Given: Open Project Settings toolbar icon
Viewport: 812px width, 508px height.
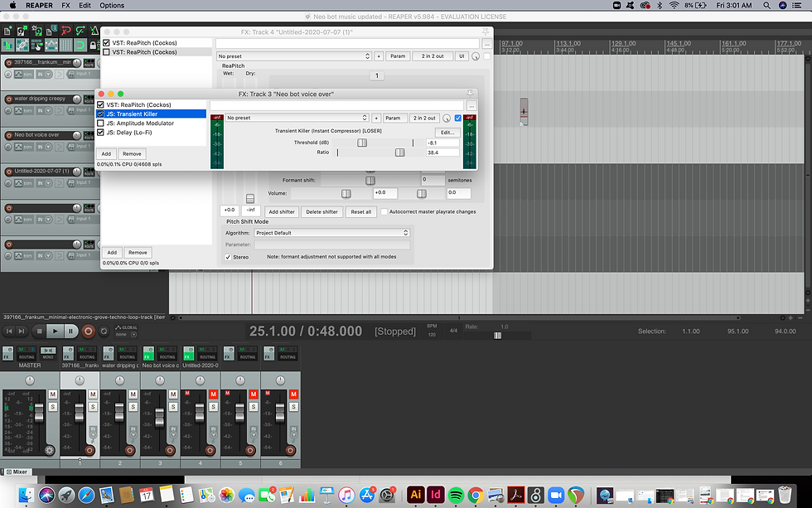Looking at the screenshot, I should (51, 31).
